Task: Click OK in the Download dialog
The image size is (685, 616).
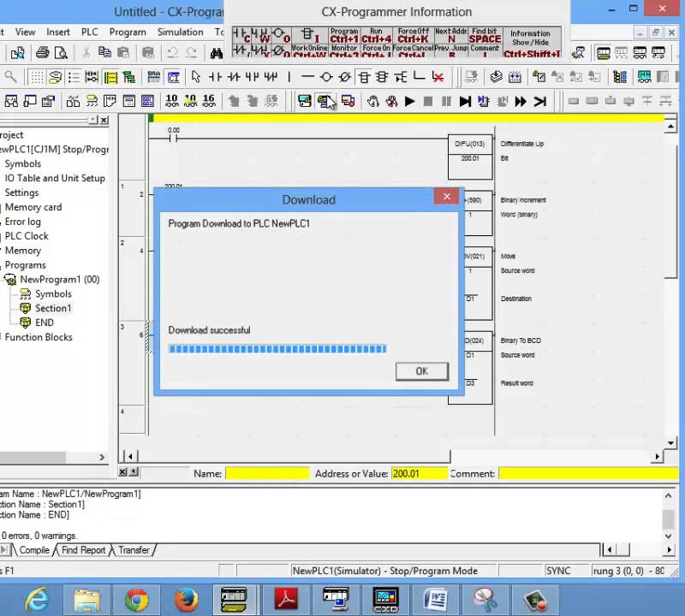Action: [421, 371]
